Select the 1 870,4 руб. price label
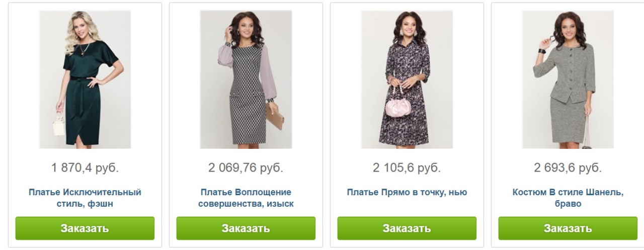 click(85, 168)
